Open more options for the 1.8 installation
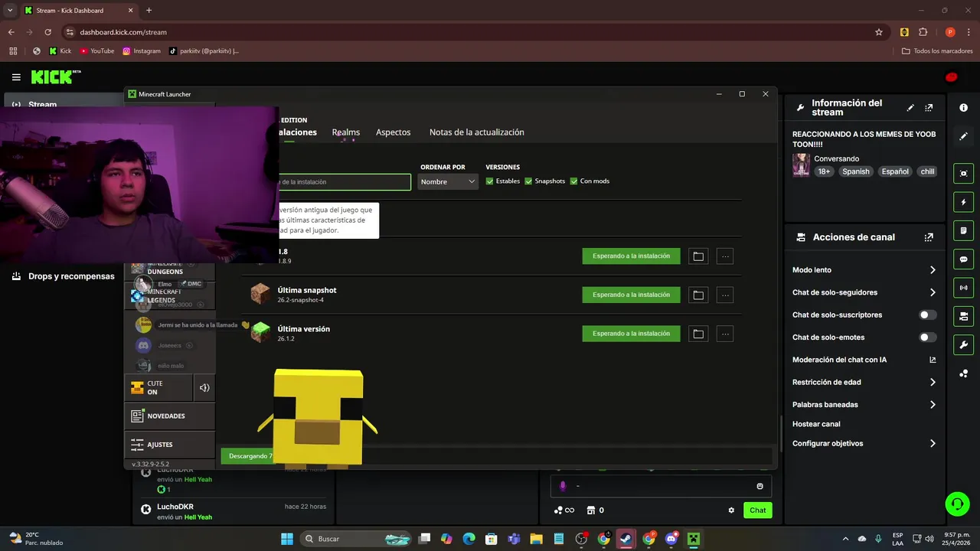Image resolution: width=980 pixels, height=551 pixels. click(725, 256)
